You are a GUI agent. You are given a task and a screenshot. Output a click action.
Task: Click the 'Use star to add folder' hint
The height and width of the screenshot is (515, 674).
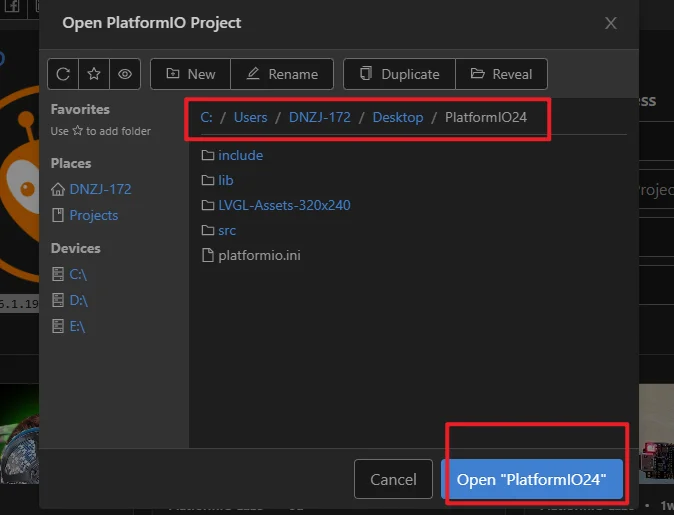click(x=101, y=131)
